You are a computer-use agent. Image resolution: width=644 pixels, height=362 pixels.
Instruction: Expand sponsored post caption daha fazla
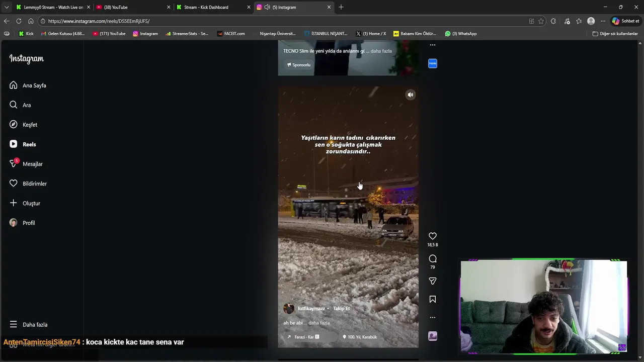(381, 51)
